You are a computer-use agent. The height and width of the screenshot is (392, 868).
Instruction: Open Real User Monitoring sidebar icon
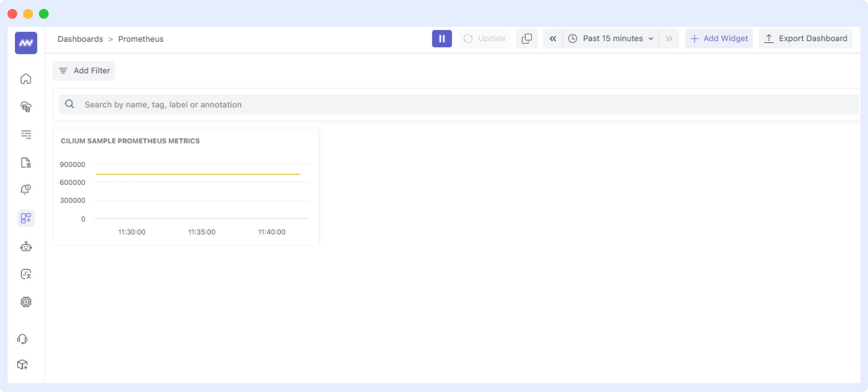pos(25,274)
